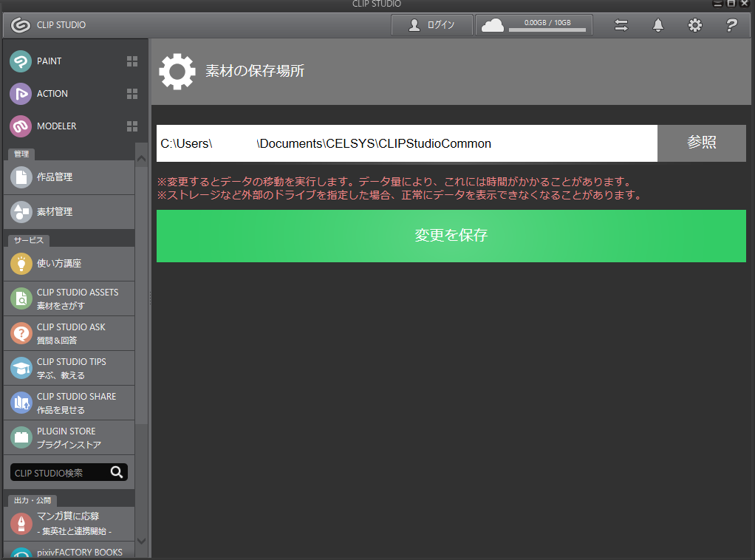Launch CLIP STUDIO MODELER
Screen dimensions: 755x560
coord(56,126)
